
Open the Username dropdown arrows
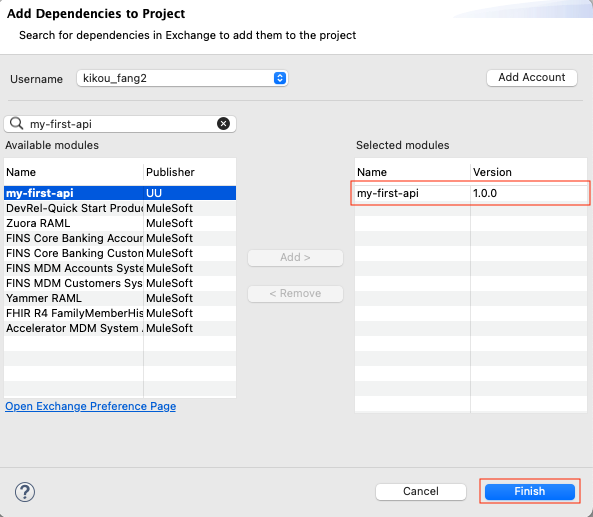[279, 78]
